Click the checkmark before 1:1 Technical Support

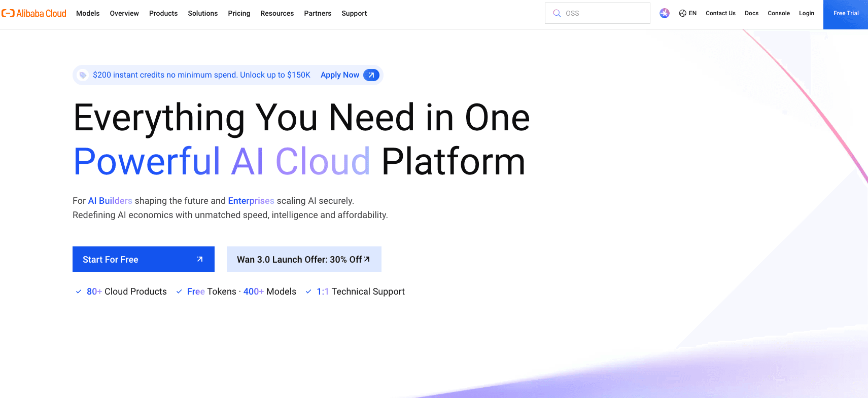(308, 292)
